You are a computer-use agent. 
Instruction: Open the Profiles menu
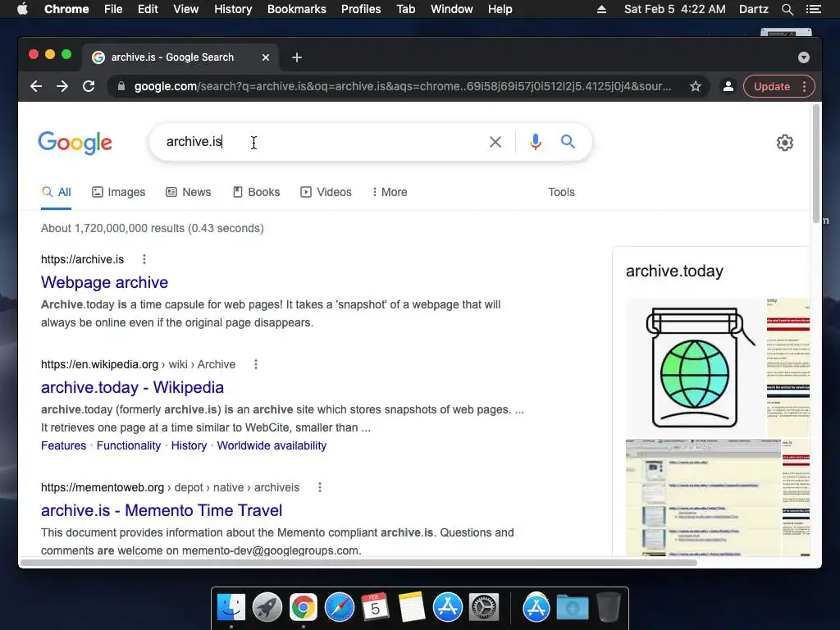pyautogui.click(x=361, y=9)
